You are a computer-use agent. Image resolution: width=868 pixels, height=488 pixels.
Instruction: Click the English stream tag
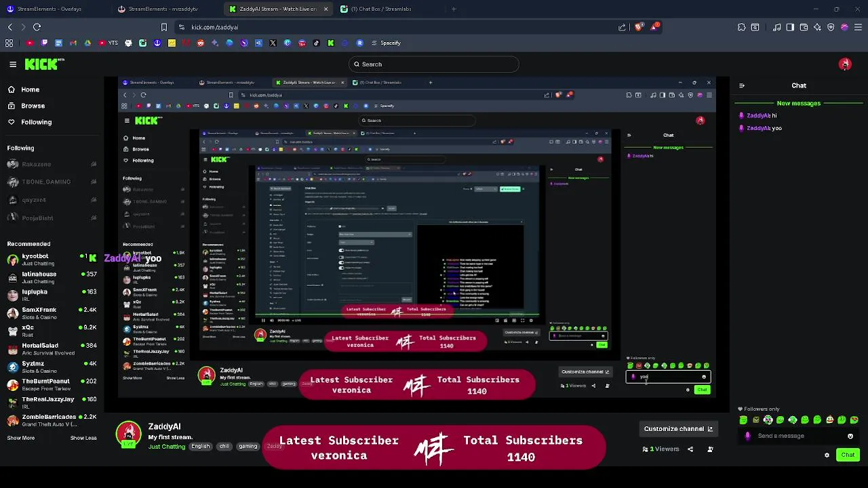pyautogui.click(x=201, y=447)
